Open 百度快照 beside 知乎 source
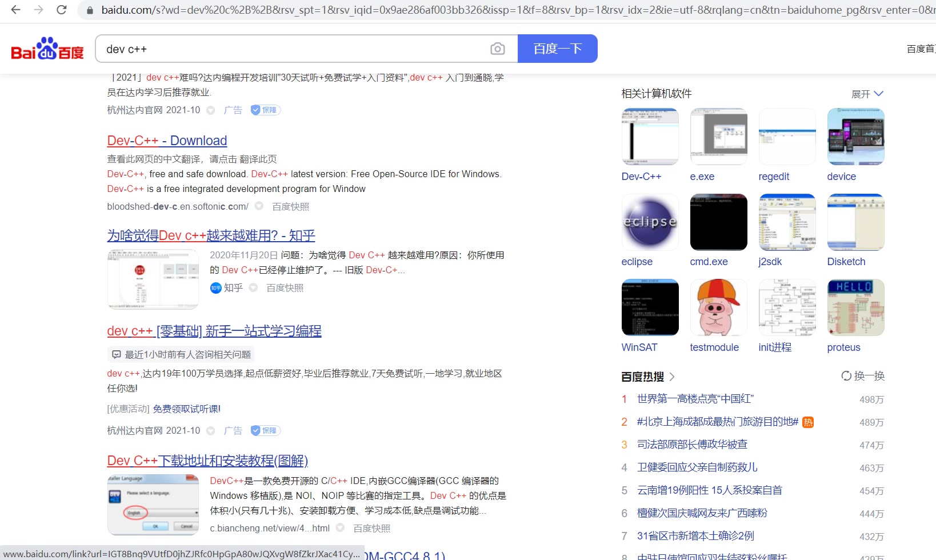936x560 pixels. [285, 288]
